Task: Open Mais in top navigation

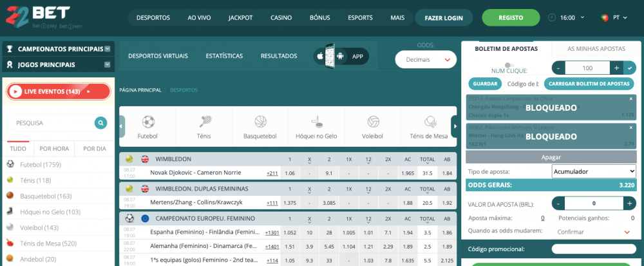Action: click(x=397, y=17)
